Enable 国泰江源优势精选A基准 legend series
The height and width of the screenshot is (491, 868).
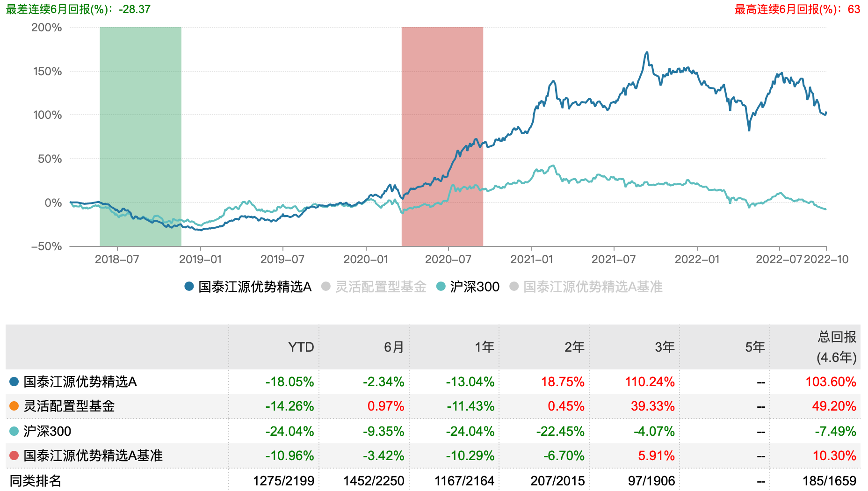[x=586, y=287]
